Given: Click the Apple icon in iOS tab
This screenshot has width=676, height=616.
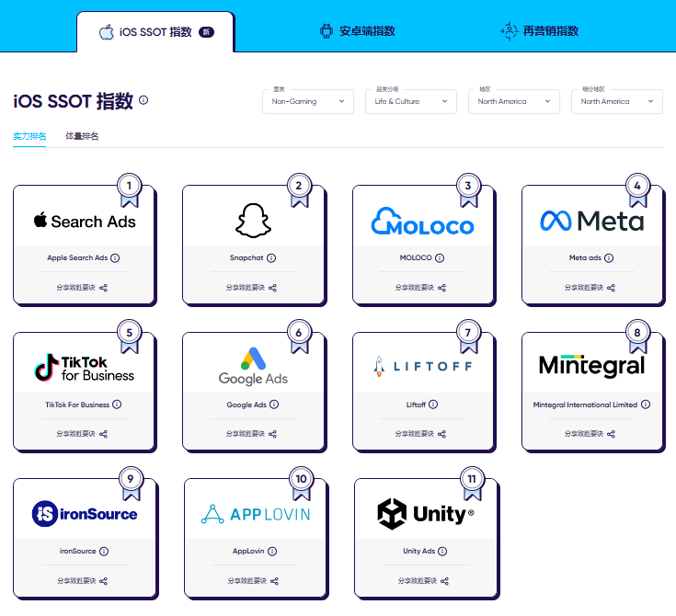Looking at the screenshot, I should (107, 32).
